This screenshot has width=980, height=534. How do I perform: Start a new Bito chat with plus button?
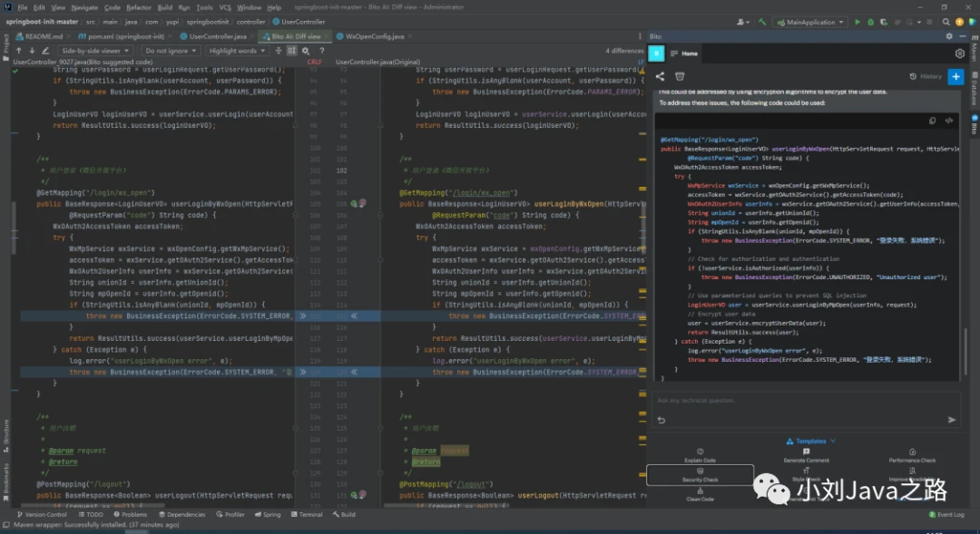click(955, 77)
